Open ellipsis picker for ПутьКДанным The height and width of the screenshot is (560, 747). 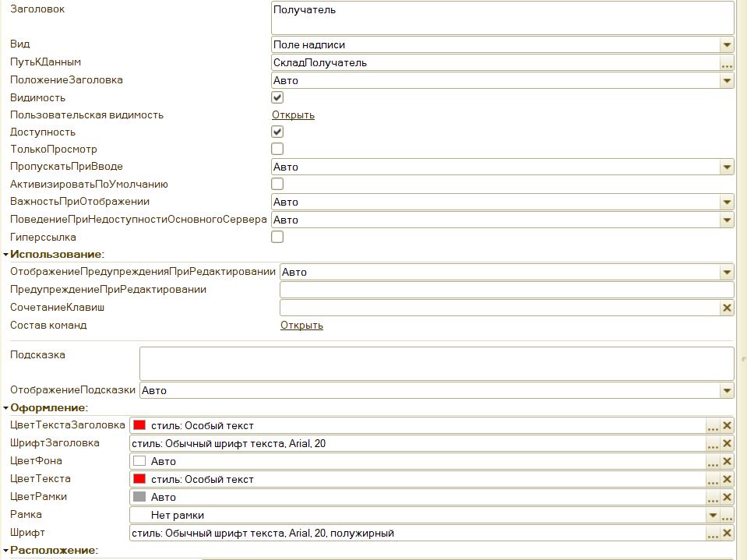coord(727,63)
